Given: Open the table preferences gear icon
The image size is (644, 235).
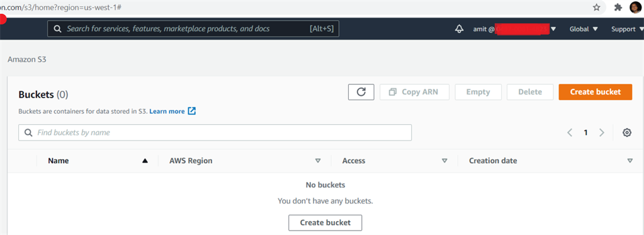Looking at the screenshot, I should coord(627,132).
